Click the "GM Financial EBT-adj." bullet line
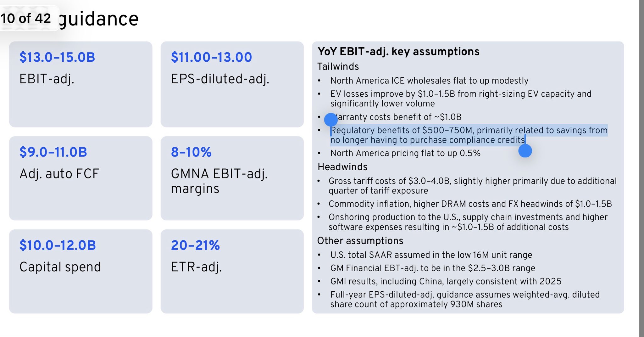 pyautogui.click(x=433, y=268)
